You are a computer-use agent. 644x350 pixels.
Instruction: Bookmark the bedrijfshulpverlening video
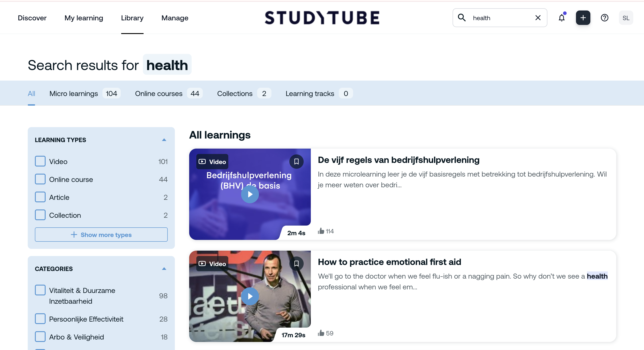click(296, 162)
